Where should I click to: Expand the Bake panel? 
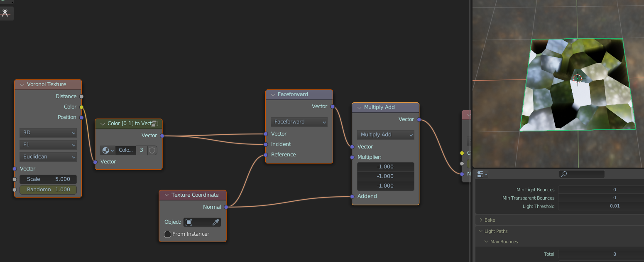point(481,220)
